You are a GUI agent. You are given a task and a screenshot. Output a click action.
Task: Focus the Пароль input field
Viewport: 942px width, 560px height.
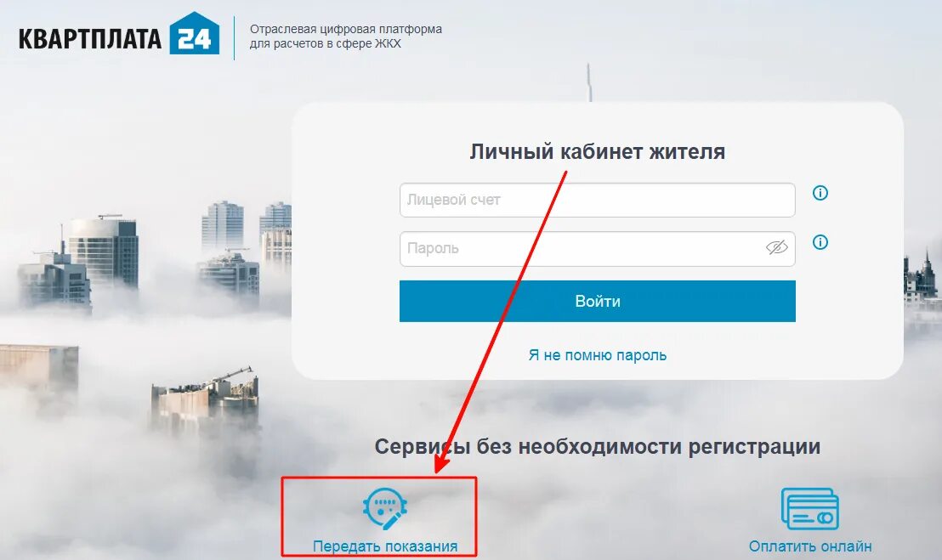click(597, 248)
